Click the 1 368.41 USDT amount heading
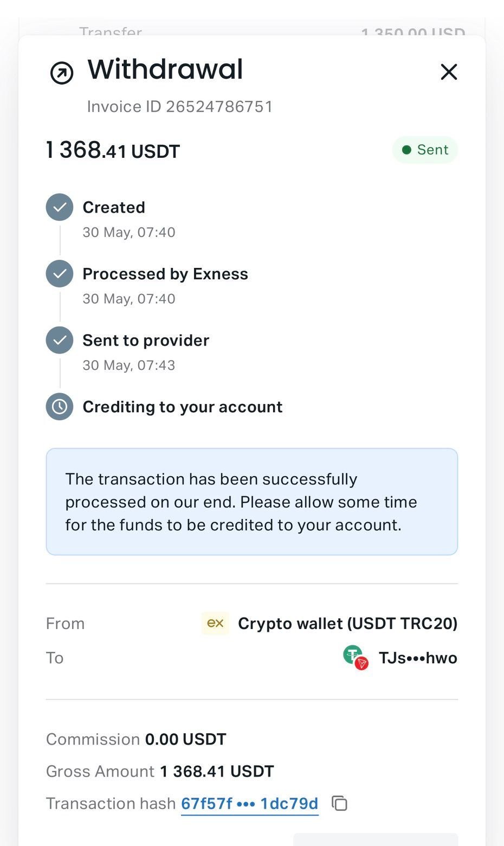 click(x=113, y=150)
